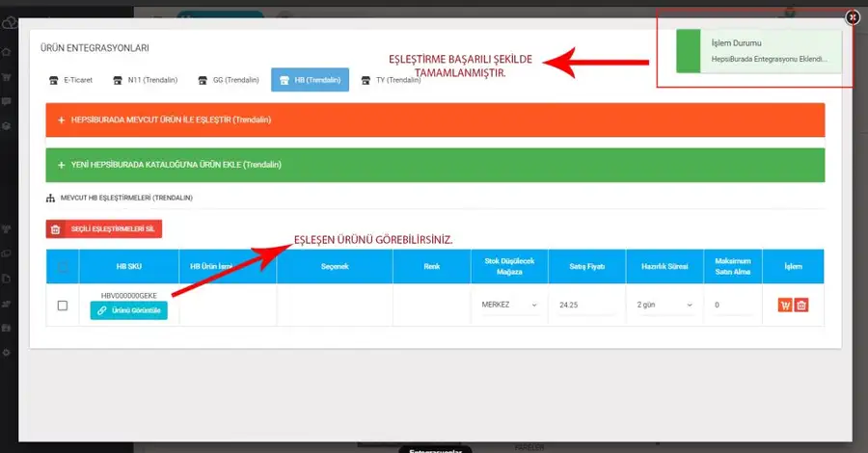This screenshot has height=453, width=868.
Task: Click the gear settings icon in left sidebar
Action: [7, 353]
